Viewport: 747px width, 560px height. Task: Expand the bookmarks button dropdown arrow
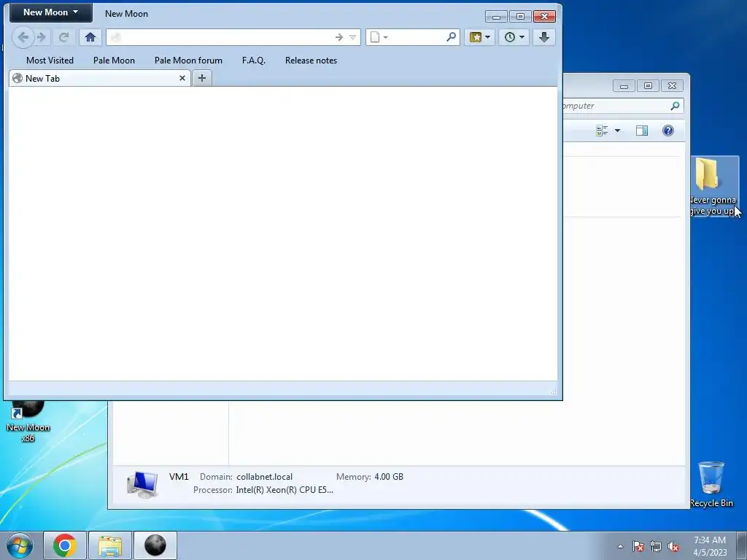coord(488,37)
